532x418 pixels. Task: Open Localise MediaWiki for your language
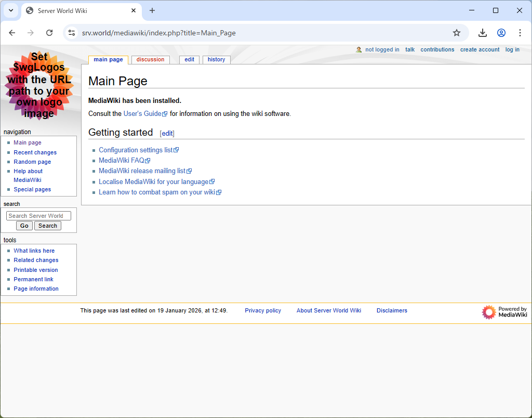pyautogui.click(x=156, y=182)
